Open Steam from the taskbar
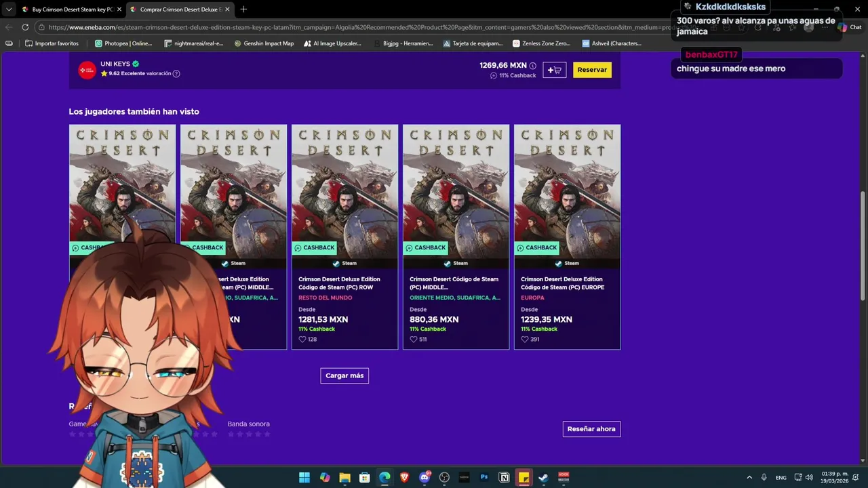This screenshot has height=488, width=868. pyautogui.click(x=544, y=477)
